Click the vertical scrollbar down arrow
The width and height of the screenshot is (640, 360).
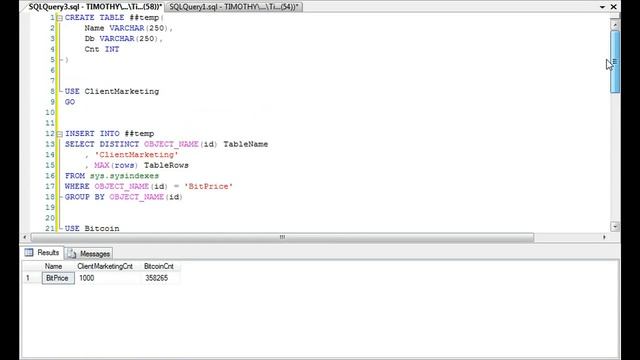pyautogui.click(x=615, y=226)
